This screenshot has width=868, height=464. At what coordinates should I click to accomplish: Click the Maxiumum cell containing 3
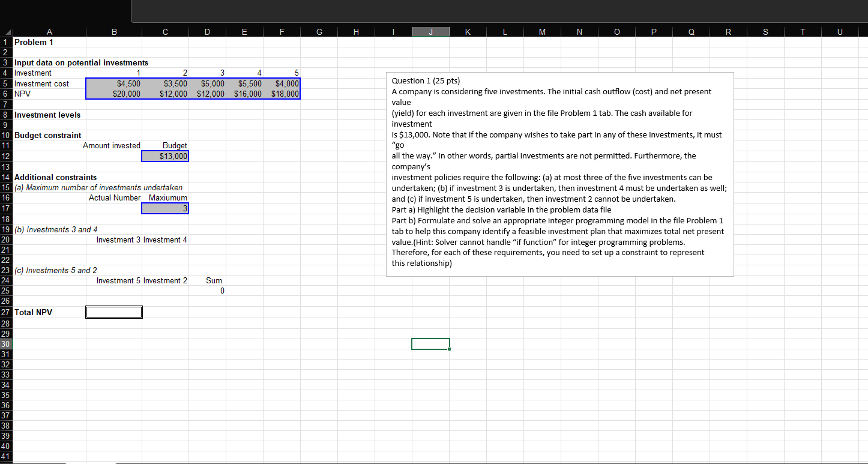164,208
